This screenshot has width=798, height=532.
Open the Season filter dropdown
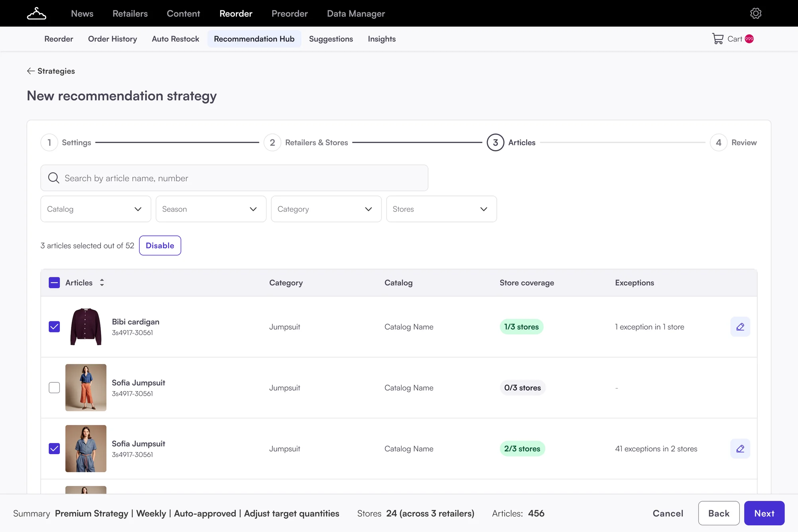(211, 209)
